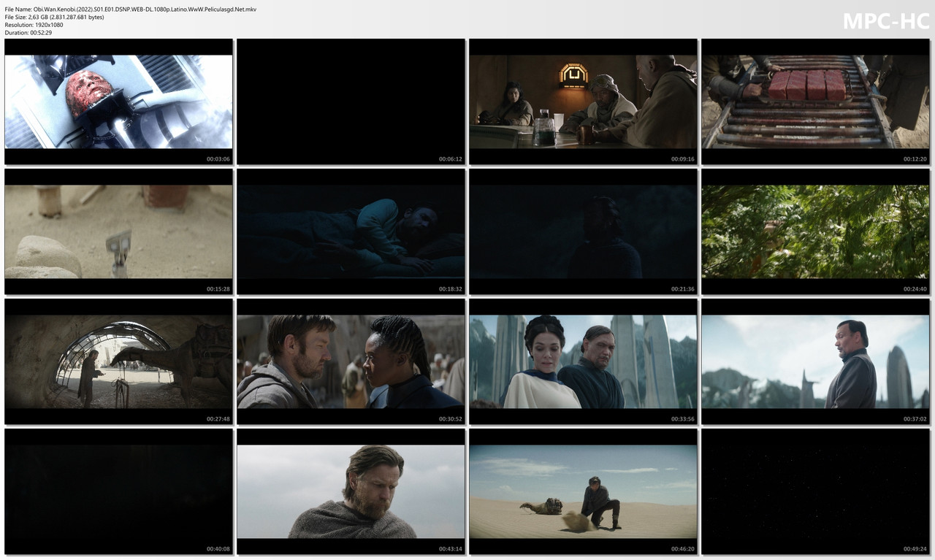Click the 00:09:16 timestamp label
The width and height of the screenshot is (935, 560).
pyautogui.click(x=682, y=158)
